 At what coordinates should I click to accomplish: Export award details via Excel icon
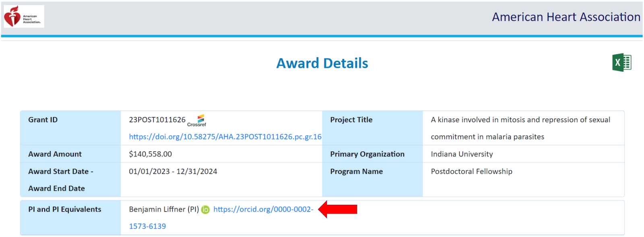click(x=621, y=63)
